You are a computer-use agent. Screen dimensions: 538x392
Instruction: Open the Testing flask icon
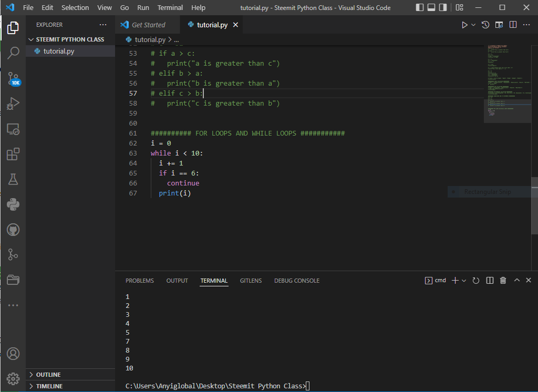[x=13, y=179]
